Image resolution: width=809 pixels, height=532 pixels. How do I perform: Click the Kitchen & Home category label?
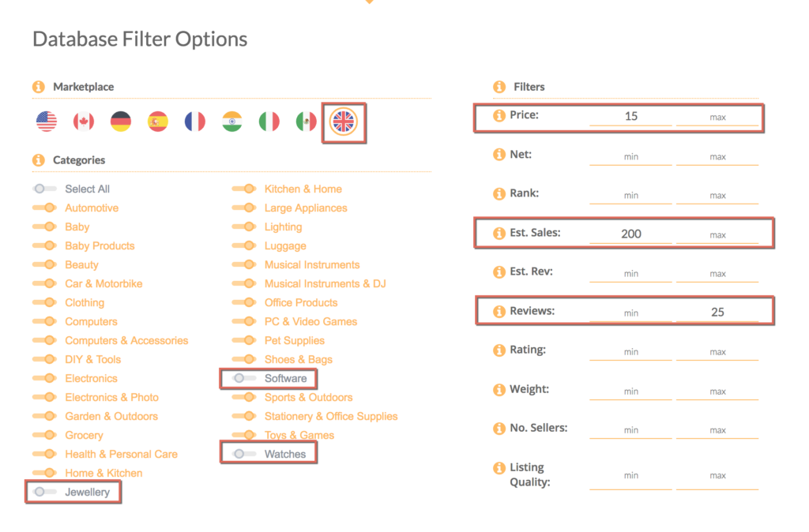click(x=303, y=189)
